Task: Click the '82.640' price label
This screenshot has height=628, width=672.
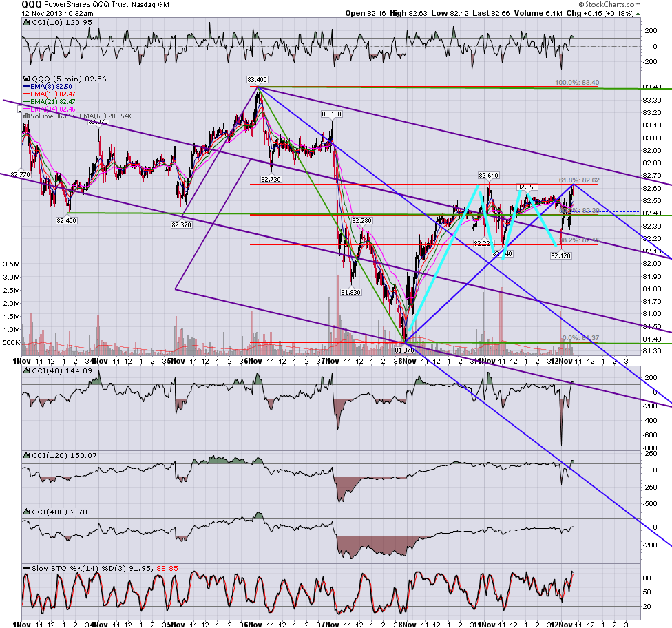Action: click(489, 176)
